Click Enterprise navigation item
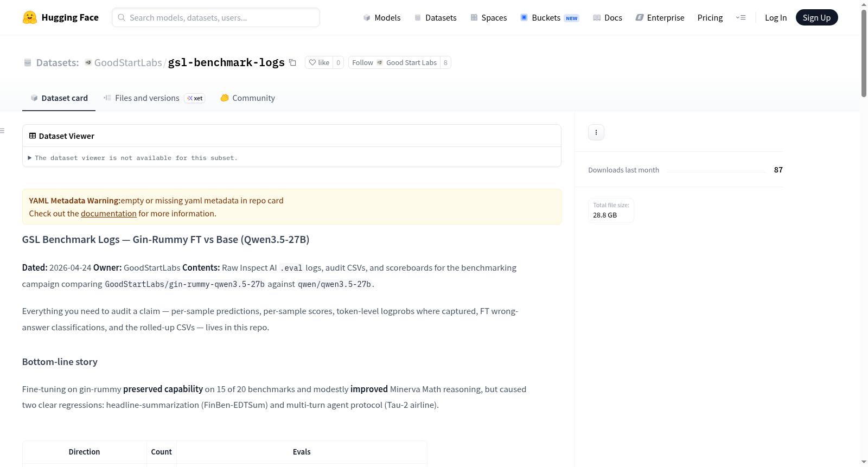The height and width of the screenshot is (467, 868). [x=660, y=17]
